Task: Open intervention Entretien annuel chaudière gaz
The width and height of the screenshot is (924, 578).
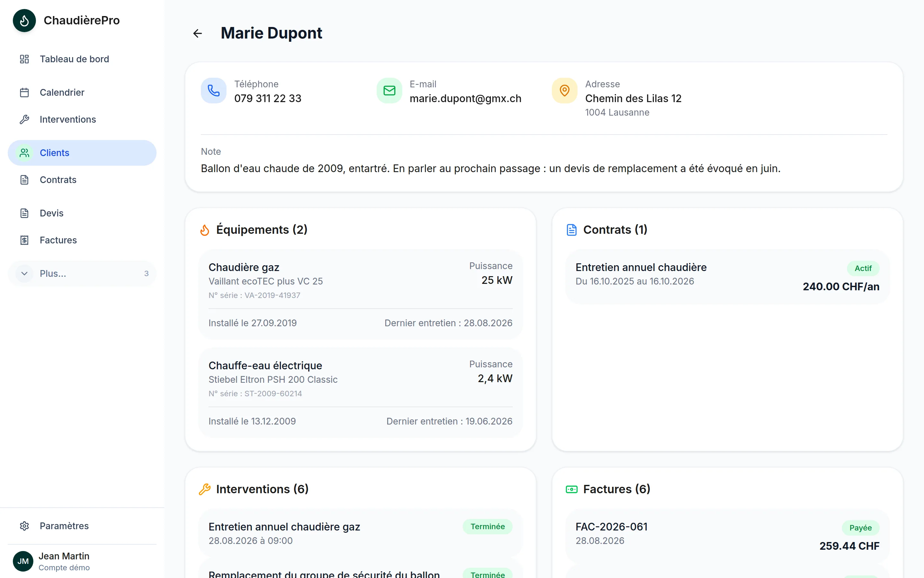Action: tap(360, 533)
